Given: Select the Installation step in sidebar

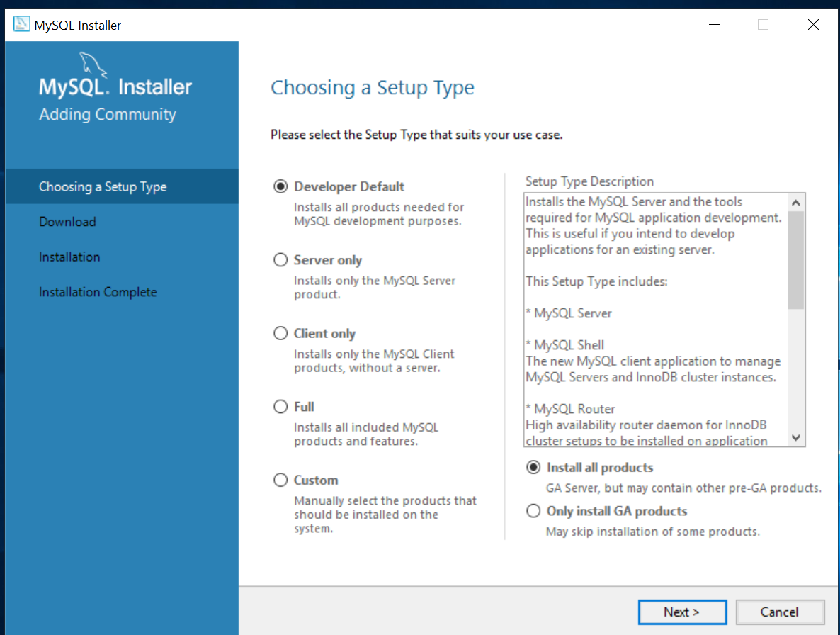Looking at the screenshot, I should tap(69, 257).
